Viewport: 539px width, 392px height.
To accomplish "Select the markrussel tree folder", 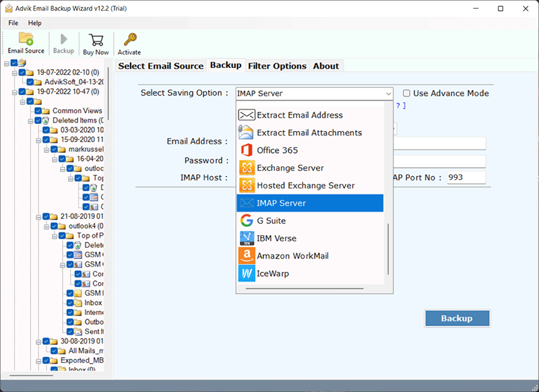I will tap(86, 149).
